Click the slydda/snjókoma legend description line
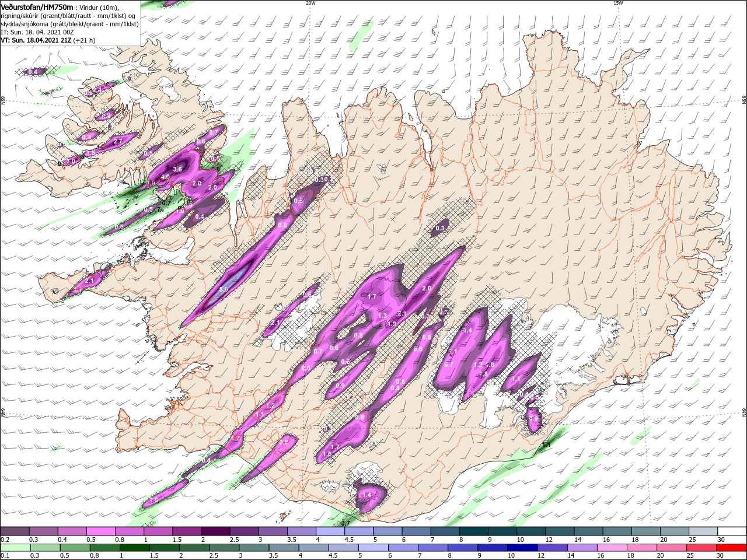 69,24
